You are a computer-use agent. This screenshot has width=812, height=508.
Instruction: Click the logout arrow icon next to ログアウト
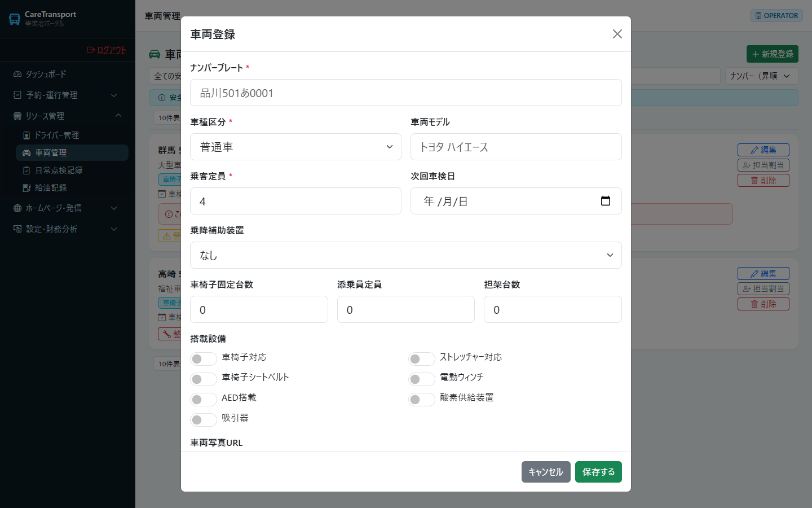[x=91, y=50]
